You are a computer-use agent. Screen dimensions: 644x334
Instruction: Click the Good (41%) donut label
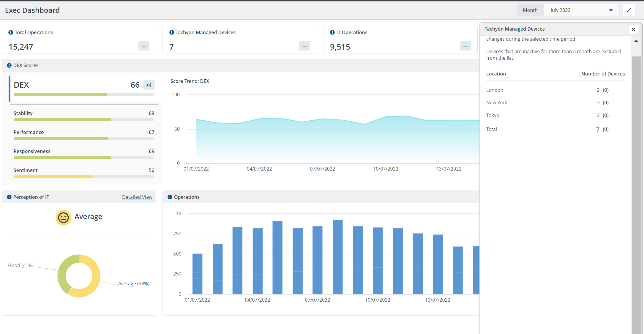[x=21, y=265]
